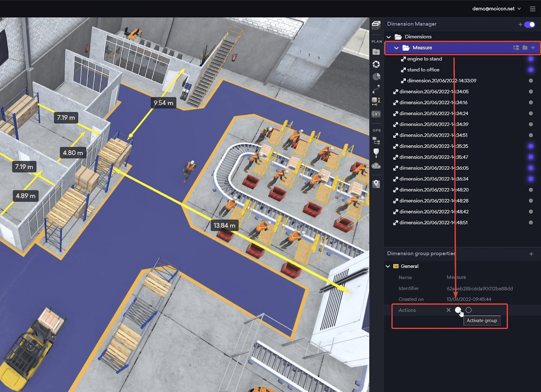Open the map location pin icon
Image resolution: width=541 pixels, height=392 pixels.
coord(376,184)
